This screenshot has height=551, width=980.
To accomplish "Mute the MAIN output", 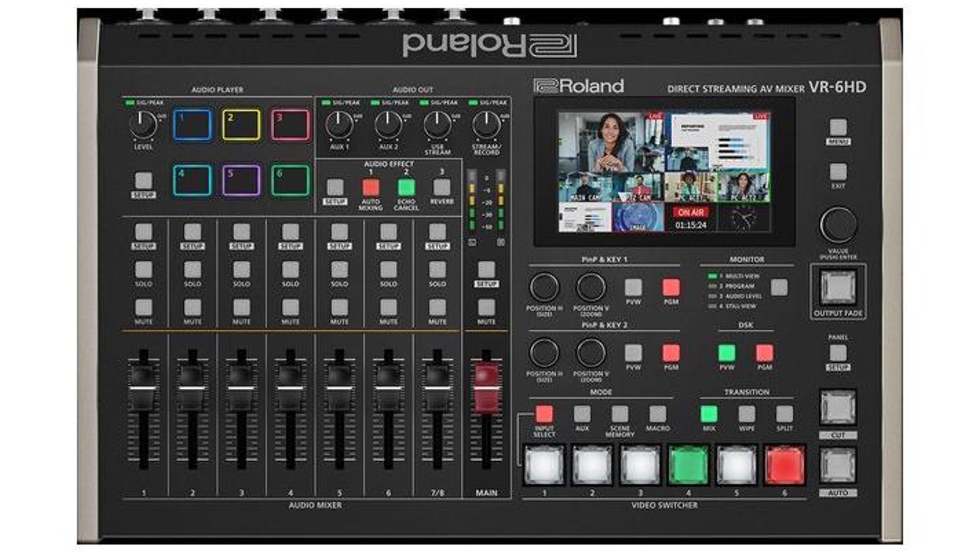I will 486,308.
